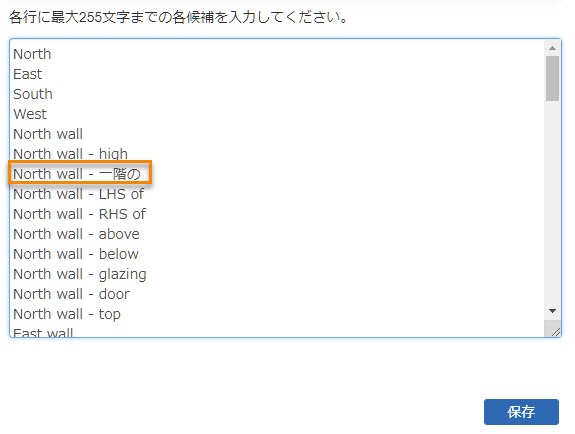Click the "North wall - above" line
Image resolution: width=575 pixels, height=434 pixels.
tap(76, 234)
